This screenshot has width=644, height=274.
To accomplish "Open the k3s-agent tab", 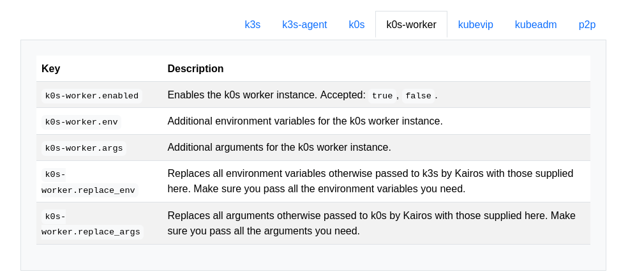I will (x=304, y=25).
